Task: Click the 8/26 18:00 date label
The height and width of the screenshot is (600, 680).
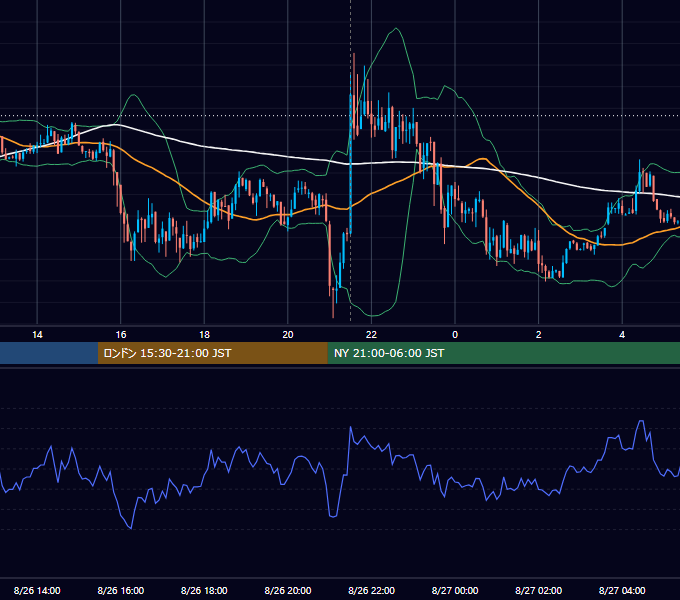Action: click(x=204, y=590)
